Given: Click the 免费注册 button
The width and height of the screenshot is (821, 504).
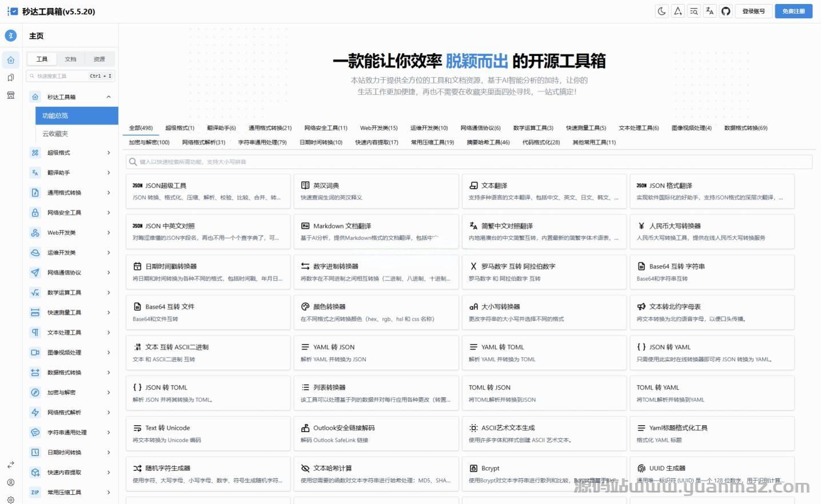Looking at the screenshot, I should click(x=793, y=11).
